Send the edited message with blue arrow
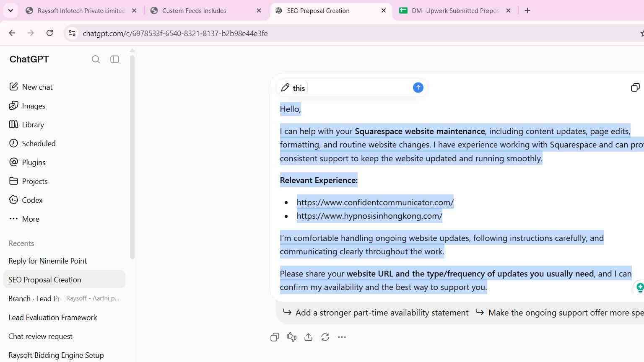Image resolution: width=644 pixels, height=362 pixels. [418, 88]
